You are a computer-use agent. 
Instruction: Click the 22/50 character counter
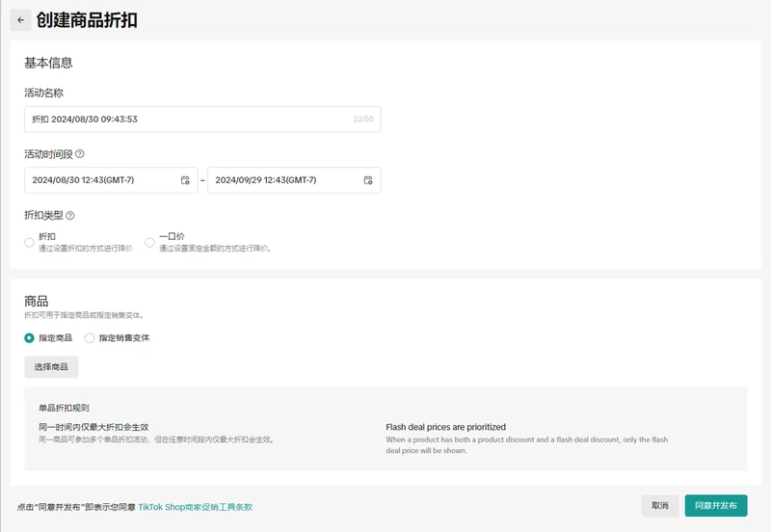363,120
